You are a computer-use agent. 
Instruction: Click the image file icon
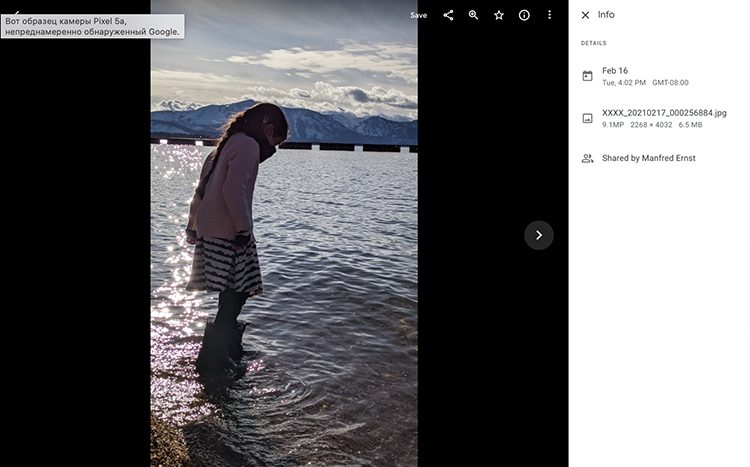(x=587, y=118)
